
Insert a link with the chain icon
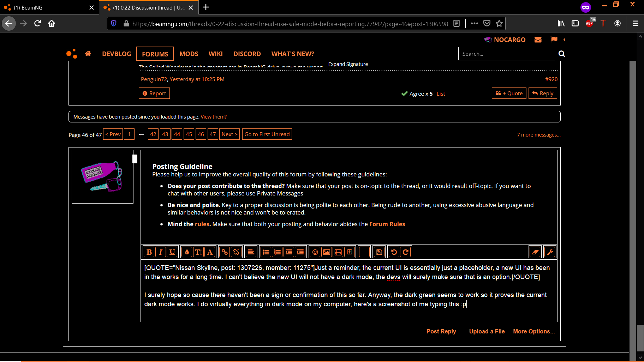pyautogui.click(x=225, y=252)
